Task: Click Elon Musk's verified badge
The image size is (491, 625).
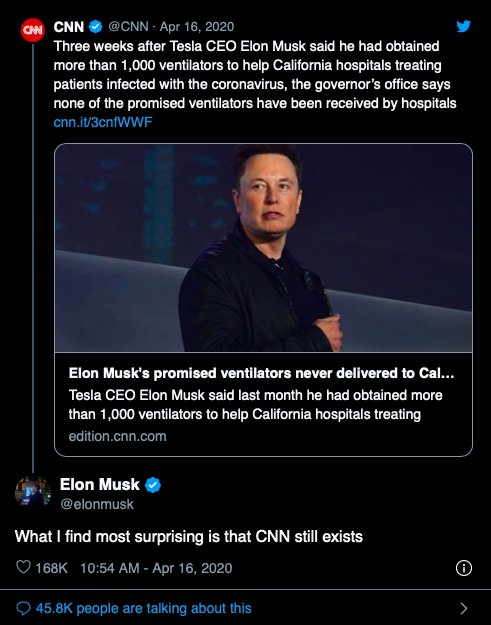Action: point(153,485)
